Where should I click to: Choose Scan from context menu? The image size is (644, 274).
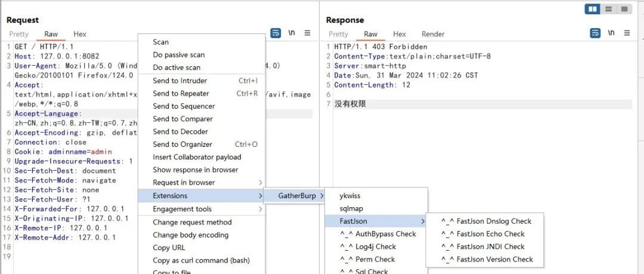[x=202, y=42]
